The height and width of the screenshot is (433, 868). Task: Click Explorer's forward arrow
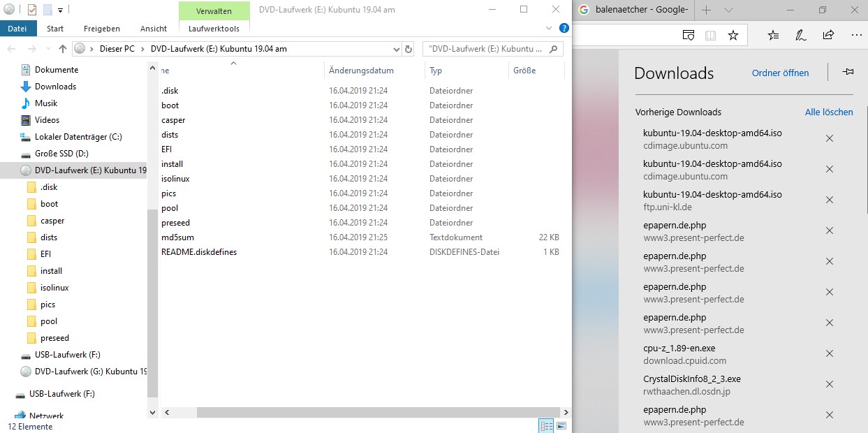coord(31,49)
